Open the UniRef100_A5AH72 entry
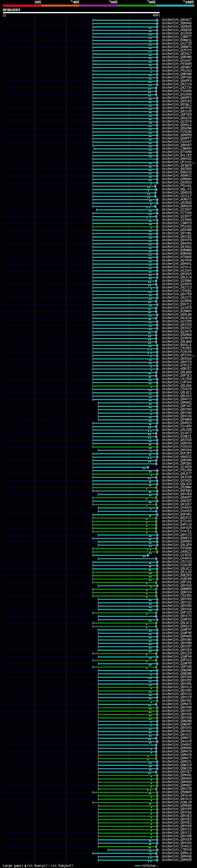The width and height of the screenshot is (197, 868). pos(177,176)
